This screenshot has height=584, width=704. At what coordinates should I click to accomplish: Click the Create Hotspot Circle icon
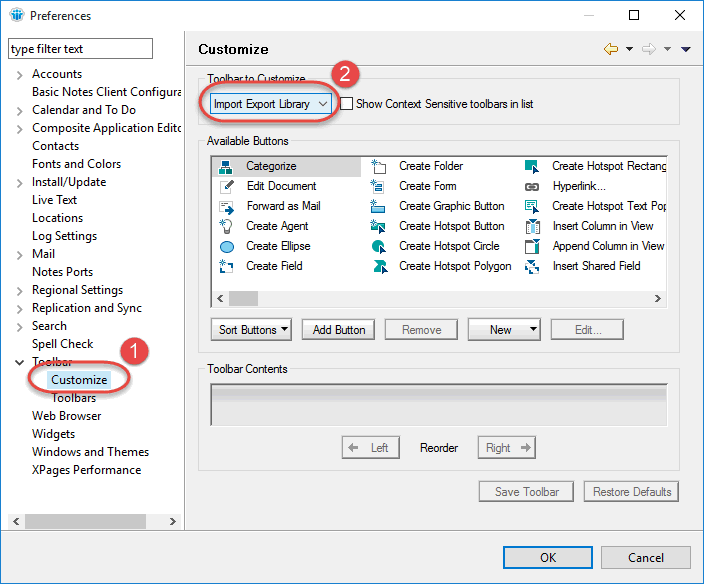point(378,246)
